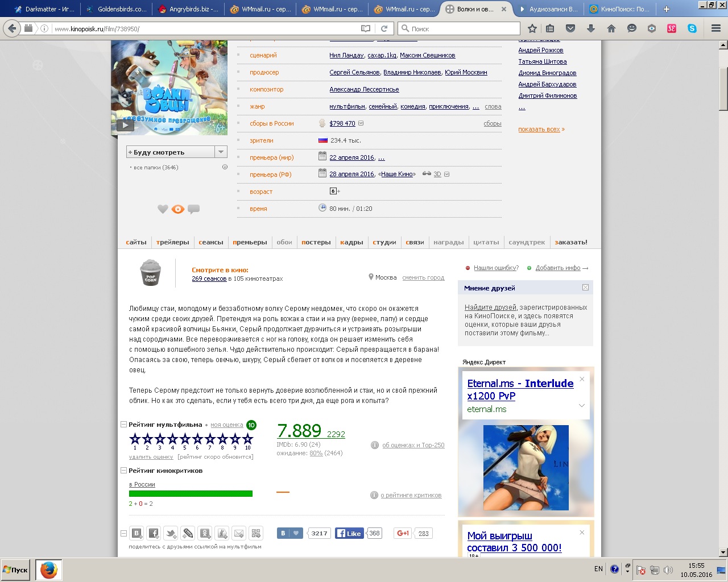Image resolution: width=728 pixels, height=582 pixels.
Task: Focus the Поиск search field
Action: coord(459,28)
